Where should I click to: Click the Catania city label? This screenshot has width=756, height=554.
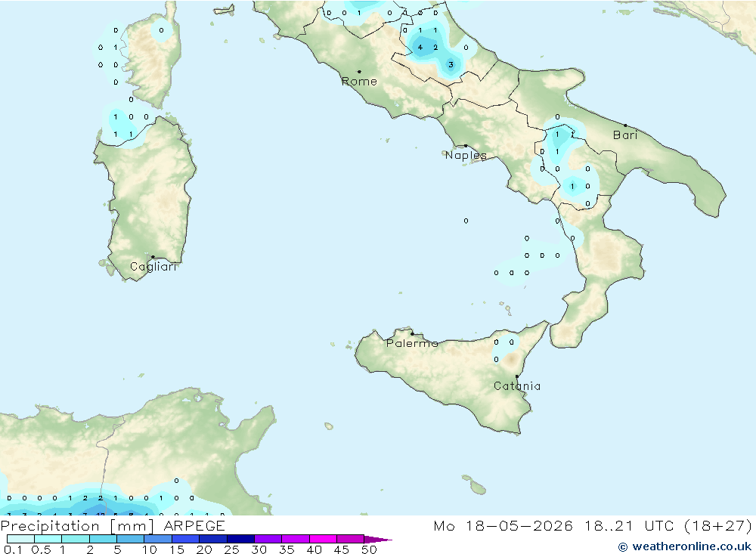(517, 386)
